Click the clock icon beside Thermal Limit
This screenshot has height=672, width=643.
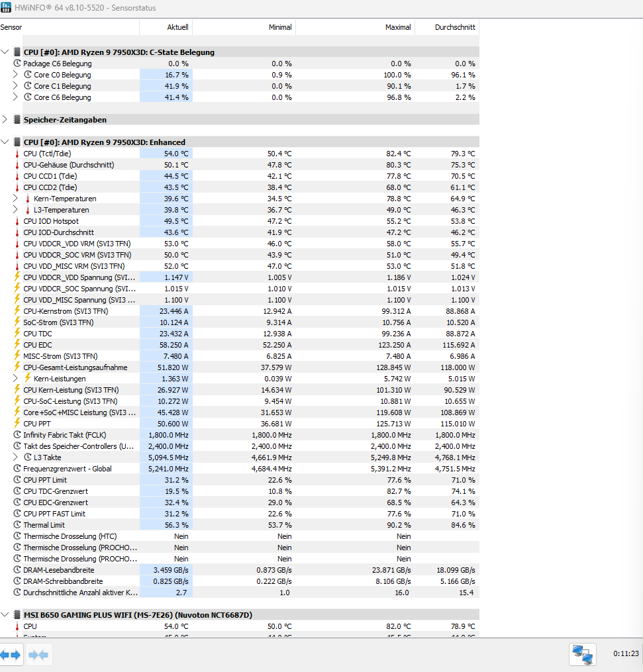(x=17, y=524)
